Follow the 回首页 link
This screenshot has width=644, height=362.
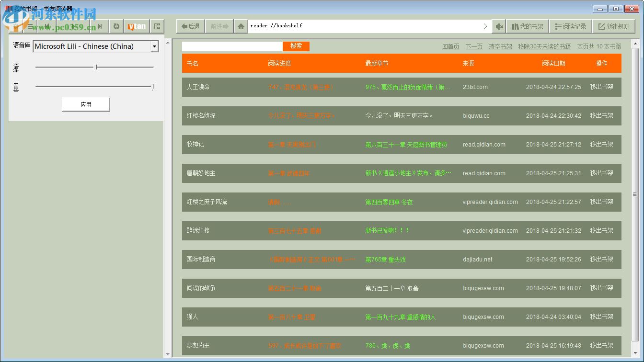click(x=450, y=46)
